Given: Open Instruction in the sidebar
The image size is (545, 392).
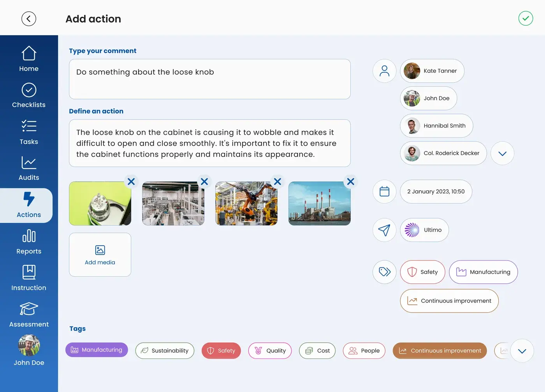Looking at the screenshot, I should [x=29, y=278].
